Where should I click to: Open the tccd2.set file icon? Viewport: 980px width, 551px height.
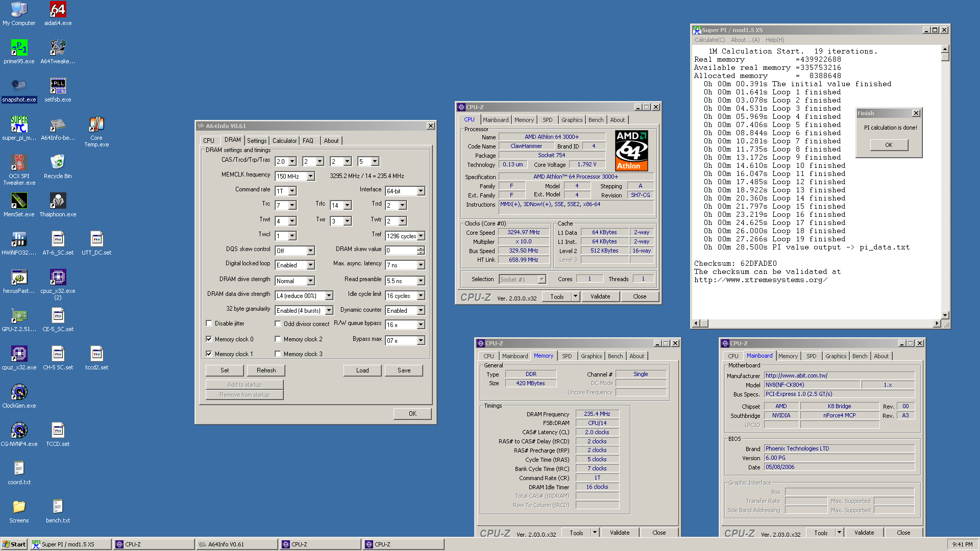[x=96, y=358]
